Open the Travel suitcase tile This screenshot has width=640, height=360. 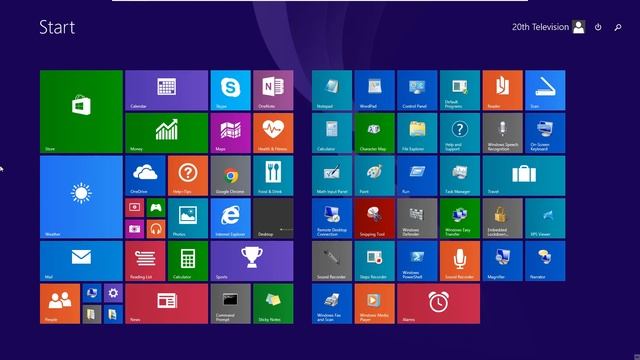pos(524,176)
